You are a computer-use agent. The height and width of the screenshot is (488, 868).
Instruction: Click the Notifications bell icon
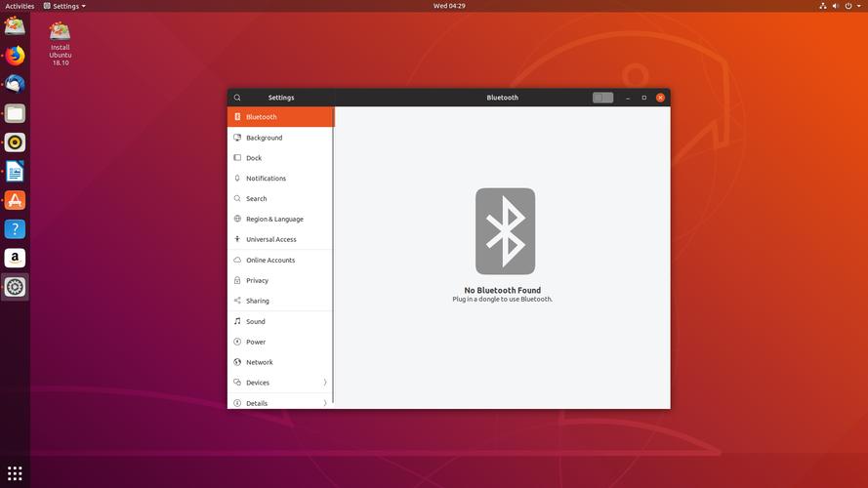237,179
